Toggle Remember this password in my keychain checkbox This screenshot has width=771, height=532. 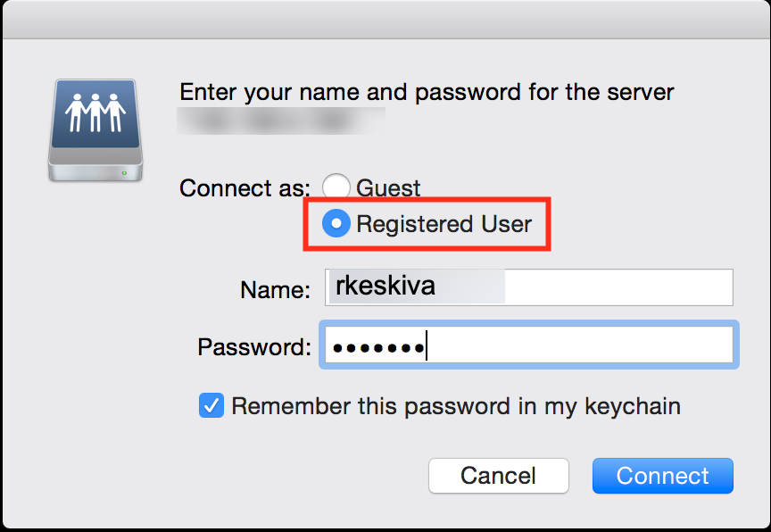pyautogui.click(x=211, y=405)
